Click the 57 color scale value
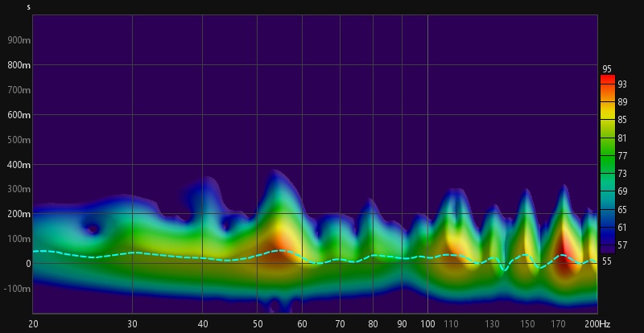Image resolution: width=644 pixels, height=333 pixels. pyautogui.click(x=621, y=245)
